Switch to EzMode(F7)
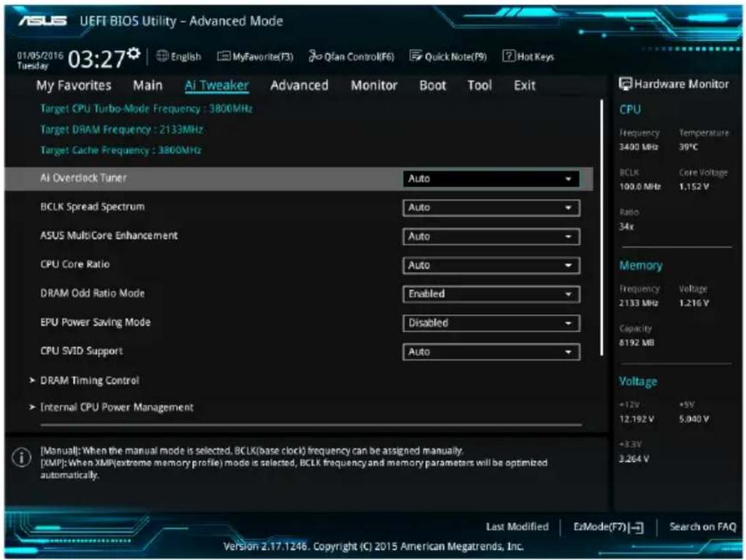746x560 pixels. tap(608, 527)
